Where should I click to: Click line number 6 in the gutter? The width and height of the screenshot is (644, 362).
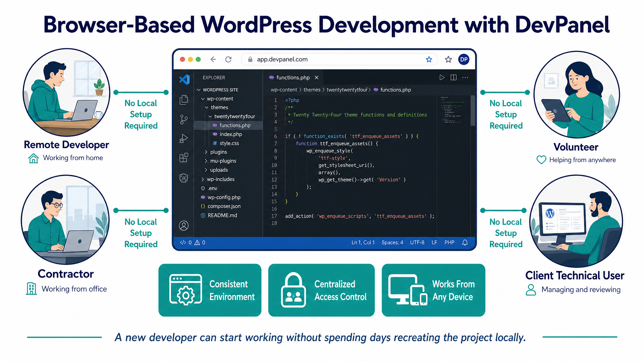pos(275,136)
